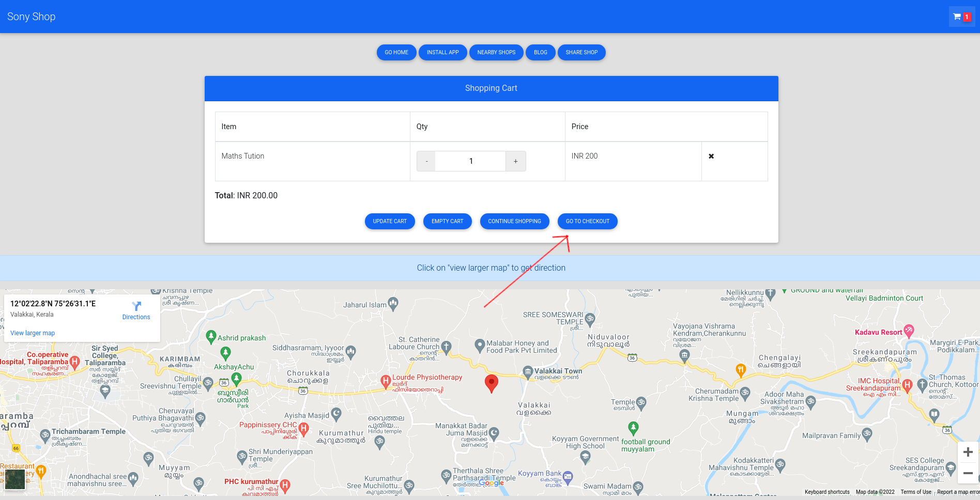Click Share Shop nav button
This screenshot has height=500, width=980.
pos(581,52)
